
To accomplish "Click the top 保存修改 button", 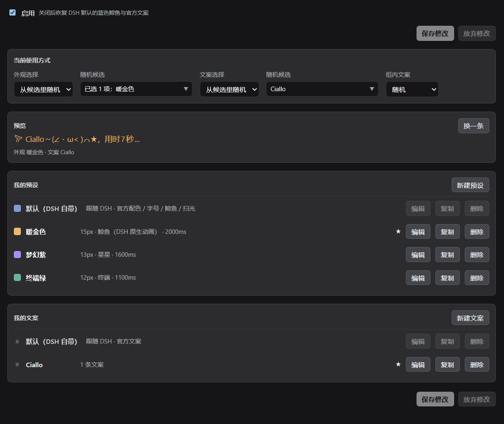I will pyautogui.click(x=435, y=34).
